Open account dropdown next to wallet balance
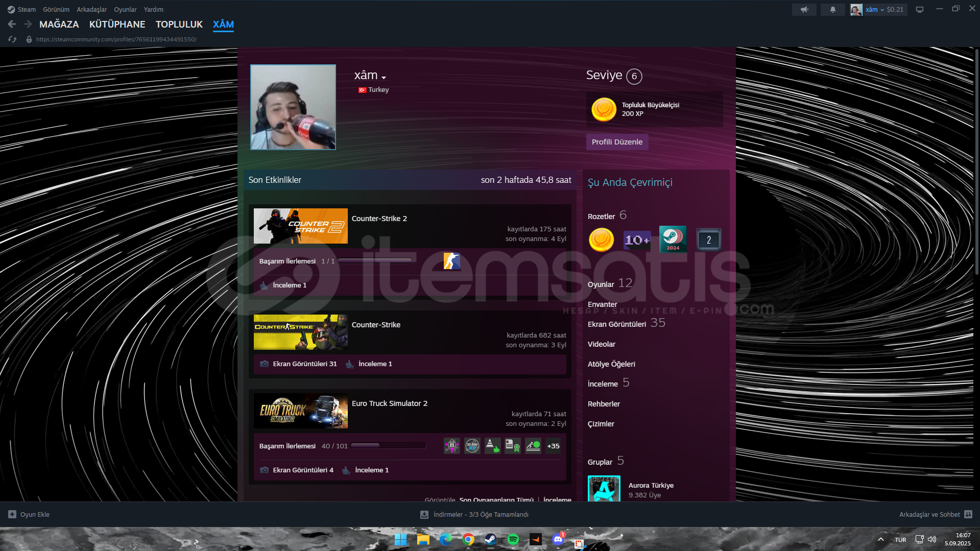 tap(882, 10)
